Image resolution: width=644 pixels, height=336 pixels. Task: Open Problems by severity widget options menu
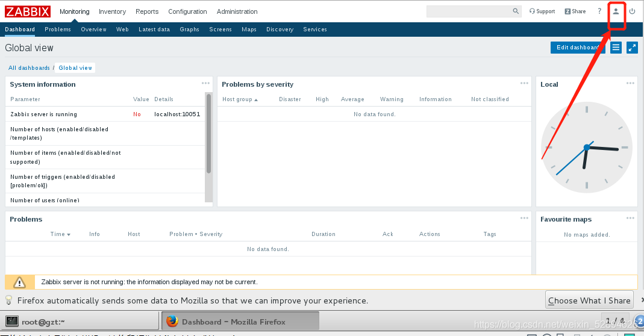[x=524, y=83]
